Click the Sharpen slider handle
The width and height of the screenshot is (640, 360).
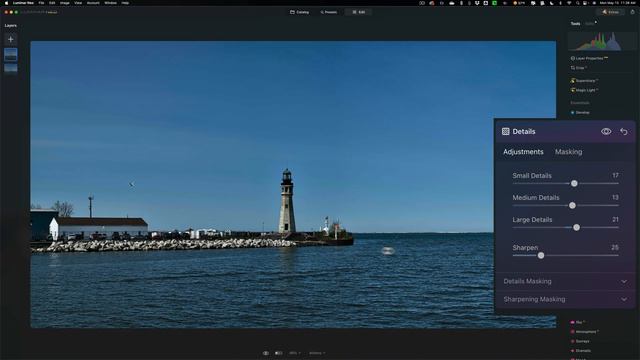541,256
